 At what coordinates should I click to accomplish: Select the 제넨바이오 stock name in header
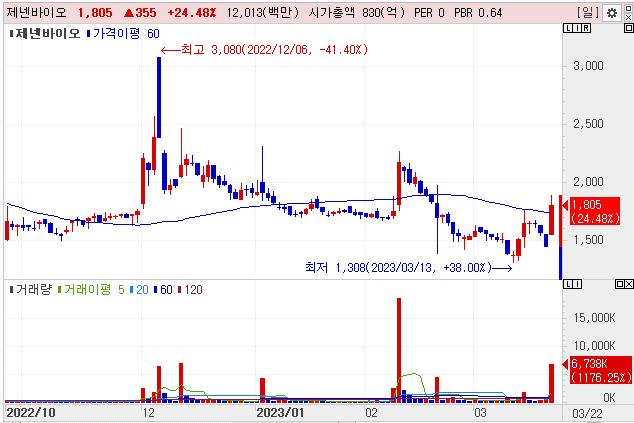tap(36, 13)
